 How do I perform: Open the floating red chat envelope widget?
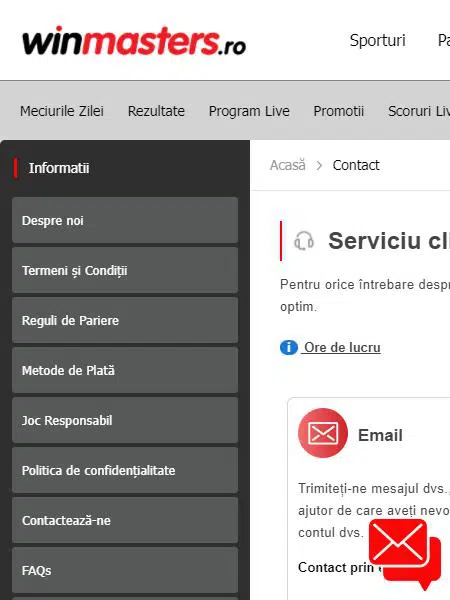[x=405, y=553]
